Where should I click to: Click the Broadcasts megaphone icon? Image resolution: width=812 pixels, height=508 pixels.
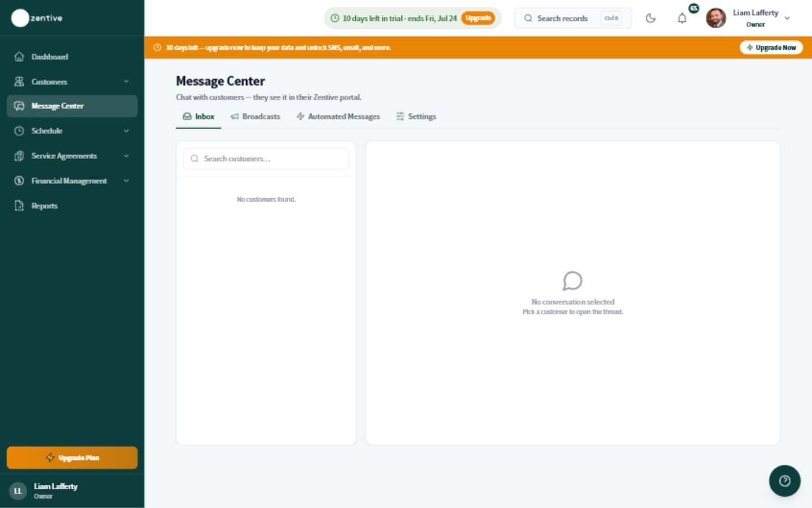point(235,116)
